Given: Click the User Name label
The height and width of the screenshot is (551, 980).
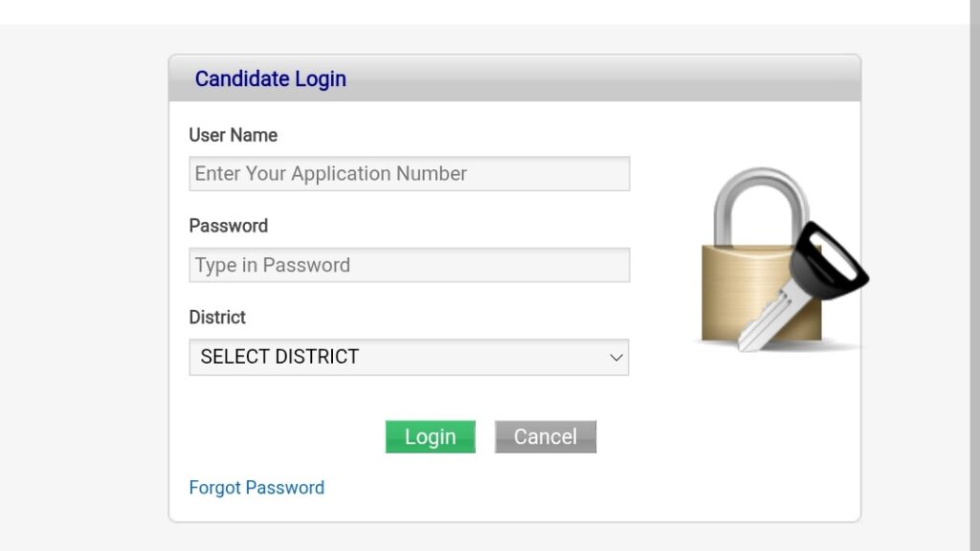Looking at the screenshot, I should click(234, 135).
